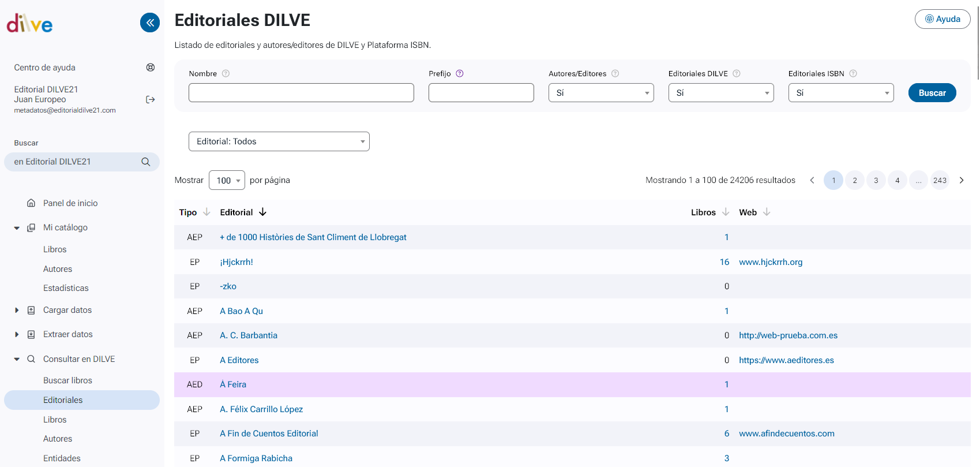This screenshot has height=467, width=980.
Task: Click the logout icon next to Juan Europeo
Action: coord(151,99)
